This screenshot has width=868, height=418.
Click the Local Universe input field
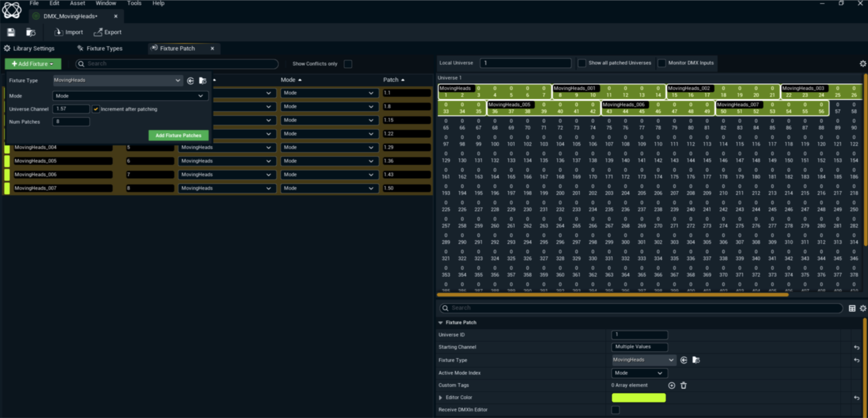pyautogui.click(x=525, y=63)
